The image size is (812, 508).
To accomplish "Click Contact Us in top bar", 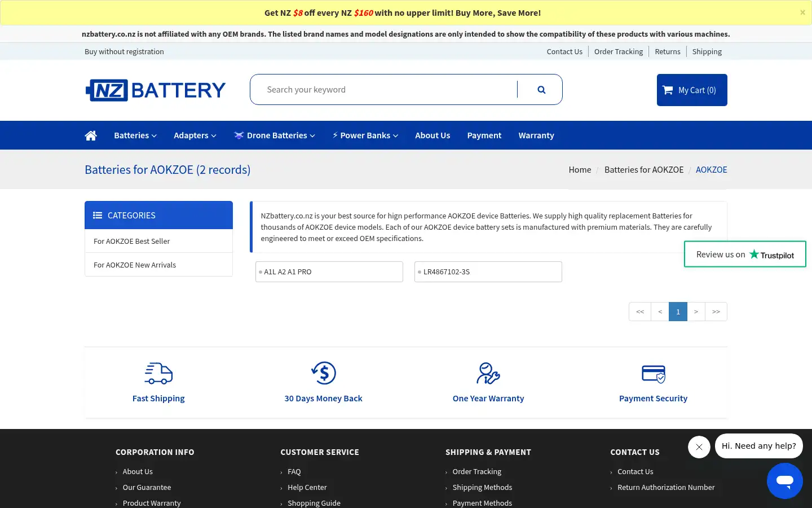I will 564,51.
